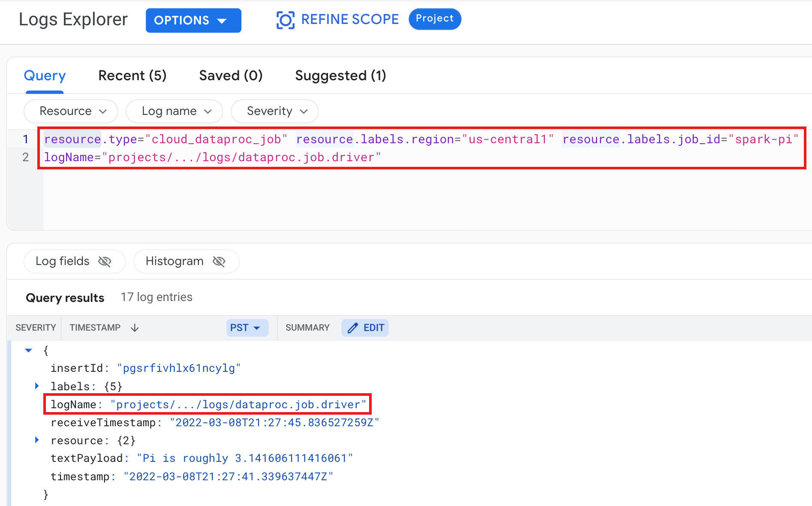The width and height of the screenshot is (812, 506).
Task: Toggle Log fields visibility eye icon
Action: (105, 261)
